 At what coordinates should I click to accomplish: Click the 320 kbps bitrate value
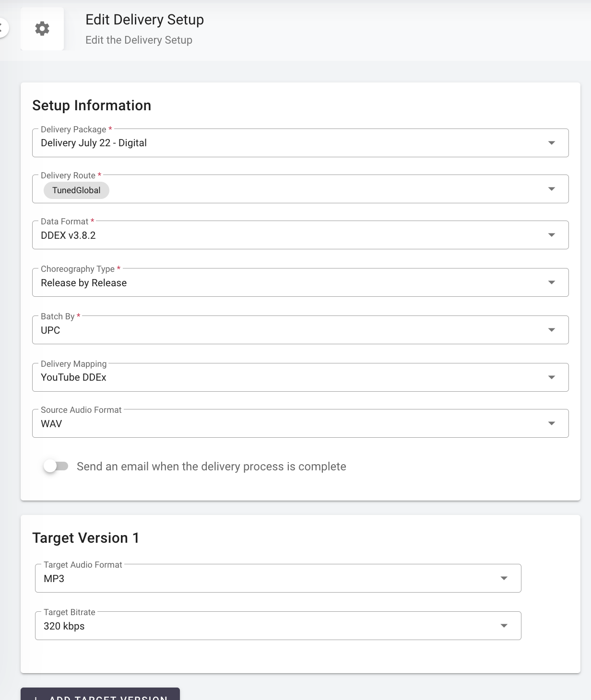pyautogui.click(x=64, y=626)
